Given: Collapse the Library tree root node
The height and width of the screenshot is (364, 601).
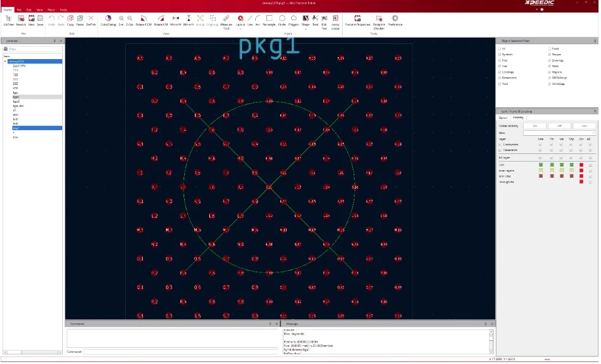Looking at the screenshot, I should click(x=4, y=61).
